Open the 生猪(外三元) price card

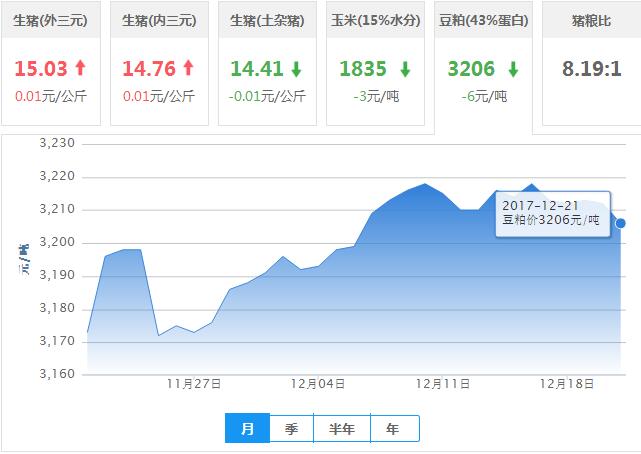click(51, 63)
